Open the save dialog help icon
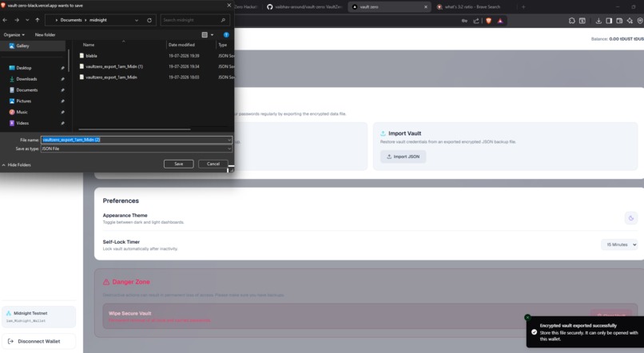Image resolution: width=644 pixels, height=353 pixels. click(226, 35)
